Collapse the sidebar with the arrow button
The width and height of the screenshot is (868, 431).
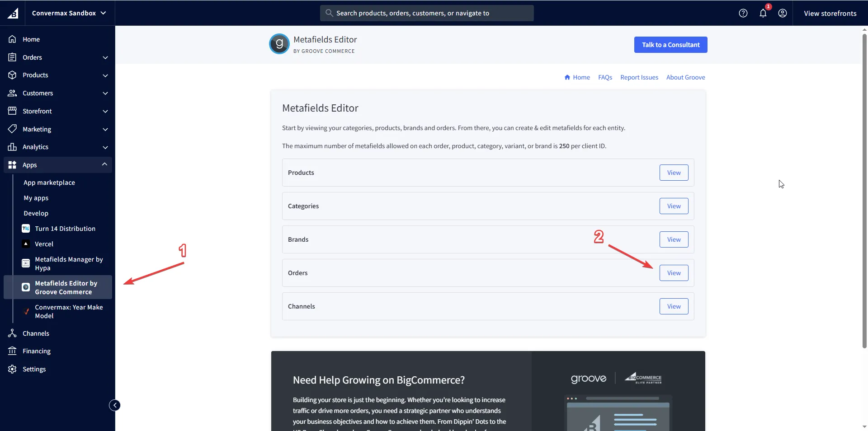(115, 405)
